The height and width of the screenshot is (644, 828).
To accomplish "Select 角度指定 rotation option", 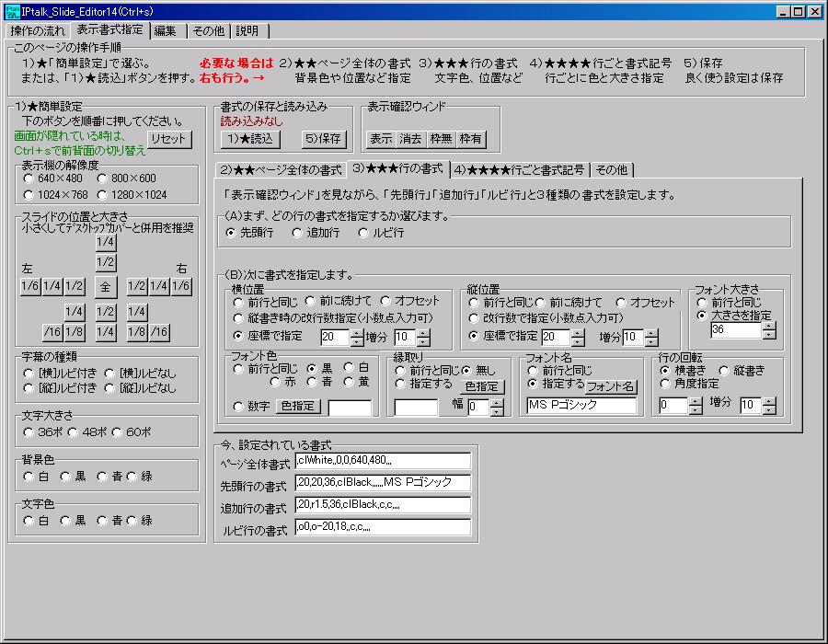I will pyautogui.click(x=690, y=385).
